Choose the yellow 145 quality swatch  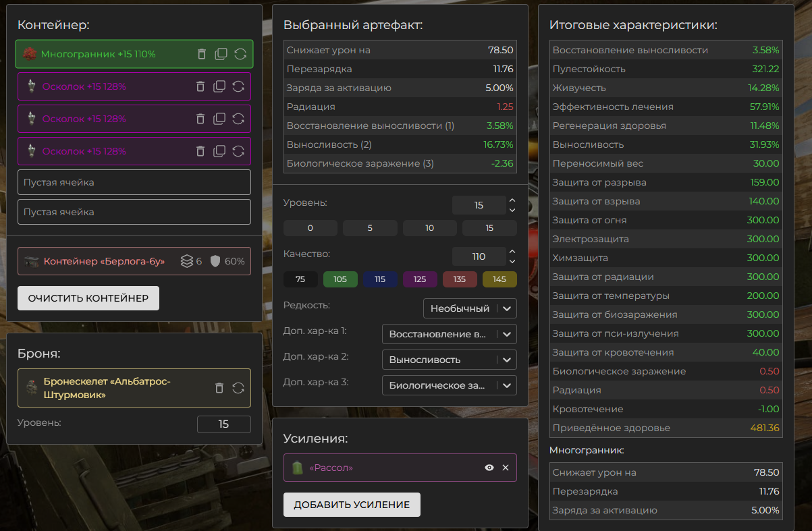click(x=499, y=279)
